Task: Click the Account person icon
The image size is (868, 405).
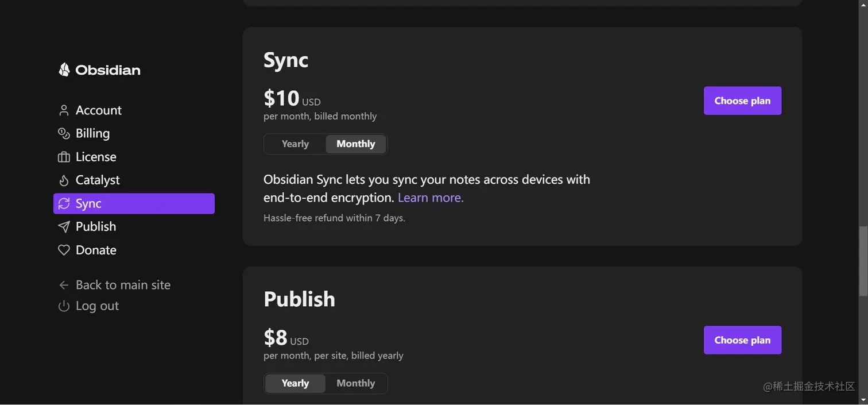Action: pos(64,110)
